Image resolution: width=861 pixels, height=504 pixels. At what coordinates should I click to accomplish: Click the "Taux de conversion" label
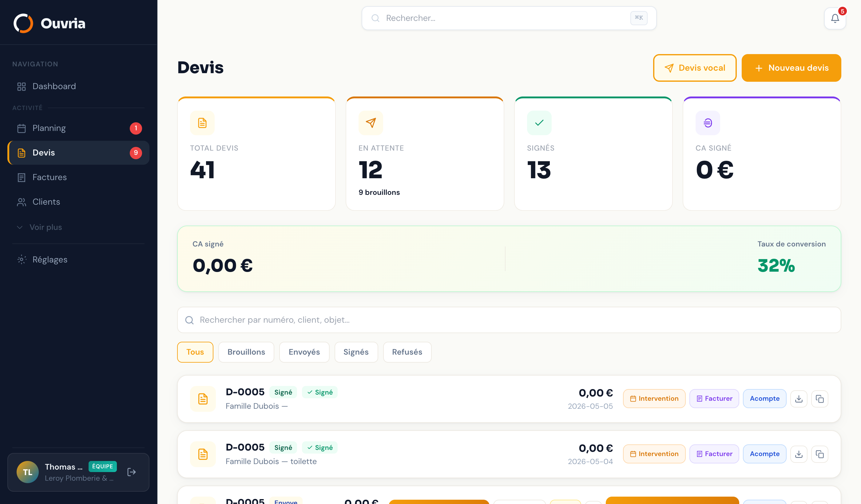[x=792, y=244]
